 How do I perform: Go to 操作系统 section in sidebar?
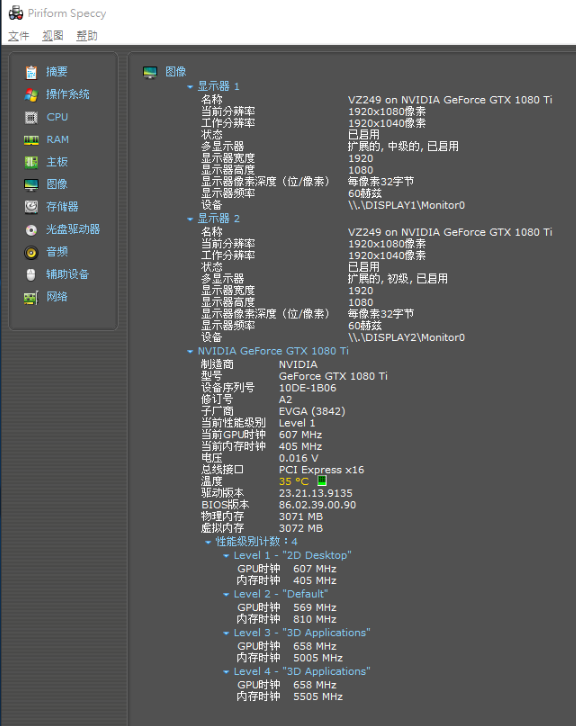click(68, 94)
